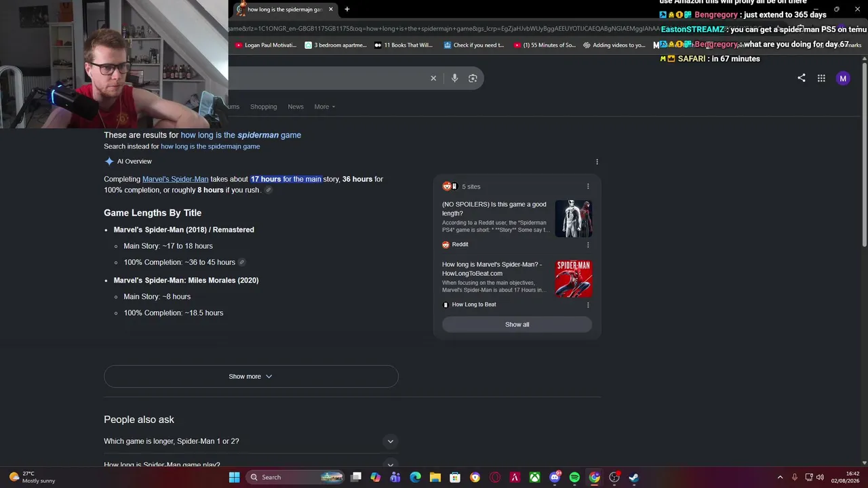This screenshot has height=488, width=868.
Task: Open the Opera browser taskbar icon
Action: (495, 477)
